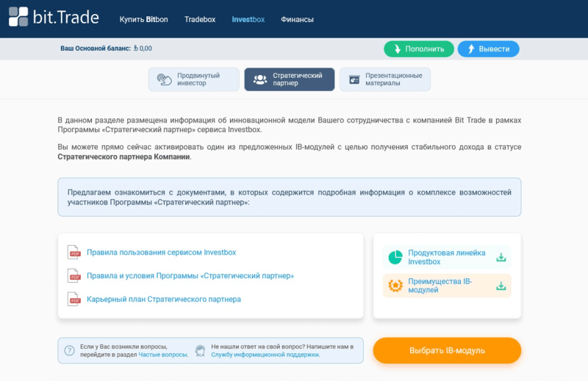Click the green Пополнить button
Screen dimensions: 588x381
[x=418, y=49]
